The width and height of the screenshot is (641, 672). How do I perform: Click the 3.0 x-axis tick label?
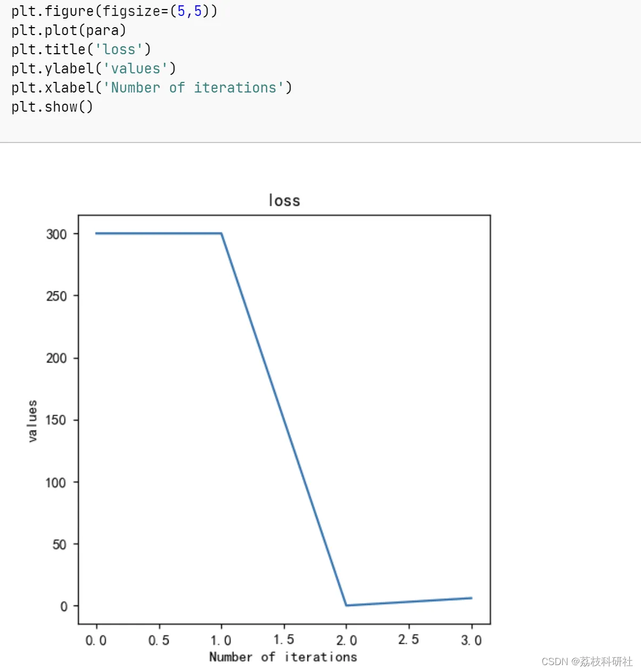[471, 640]
